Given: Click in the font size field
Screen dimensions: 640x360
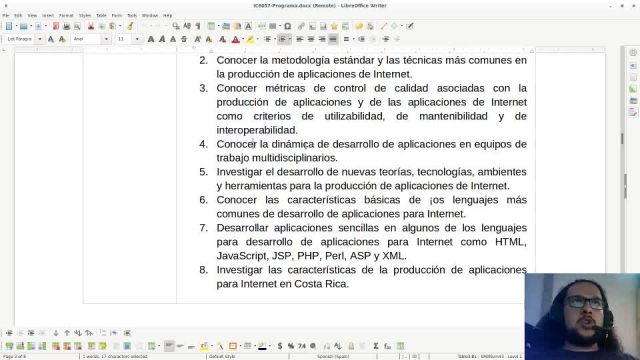Looking at the screenshot, I should pos(124,39).
